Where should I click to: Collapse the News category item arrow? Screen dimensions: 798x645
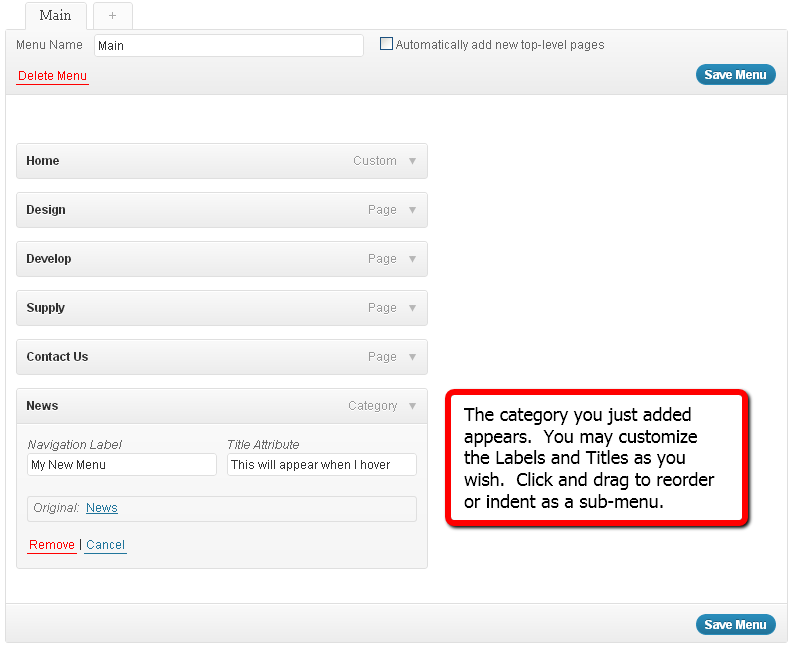tap(412, 406)
